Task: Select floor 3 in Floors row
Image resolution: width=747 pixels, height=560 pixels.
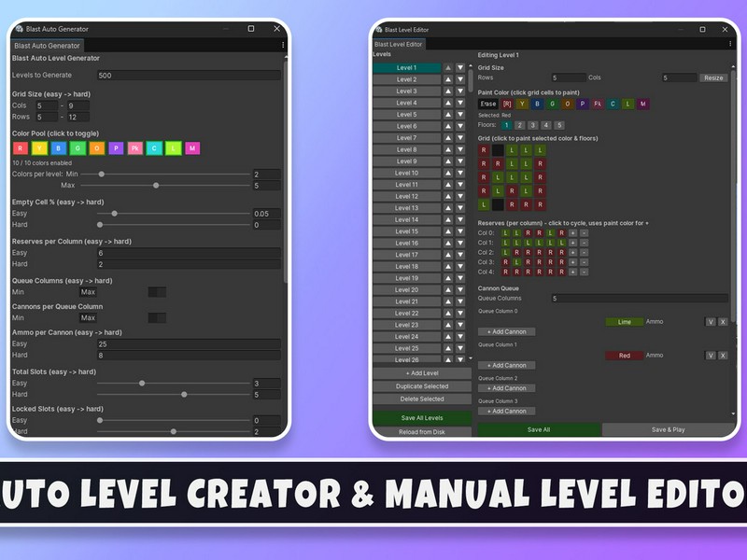Action: point(532,126)
